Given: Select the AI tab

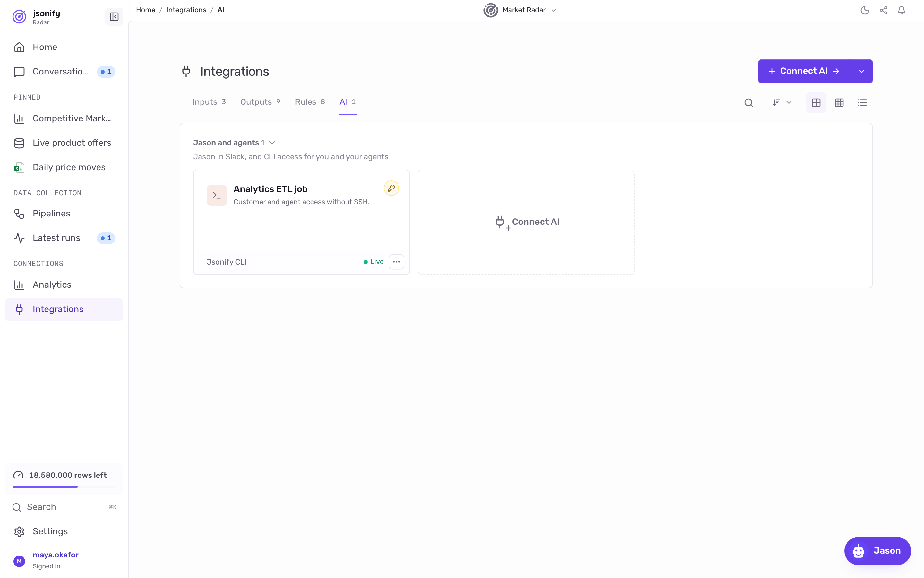Looking at the screenshot, I should click(x=348, y=102).
